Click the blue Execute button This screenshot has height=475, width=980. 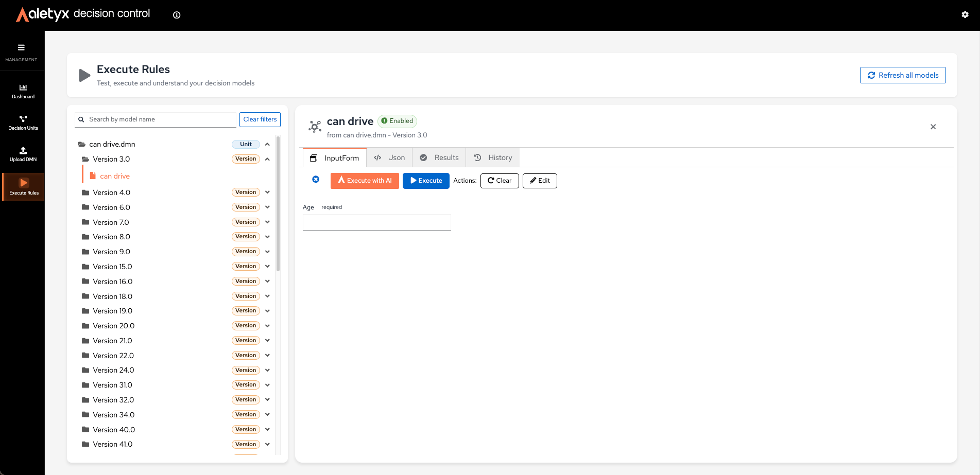point(426,181)
